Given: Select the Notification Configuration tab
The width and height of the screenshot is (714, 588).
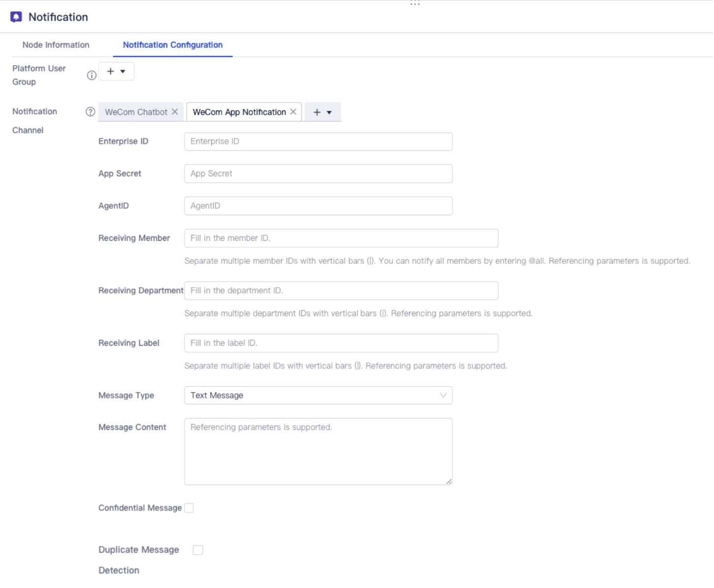Looking at the screenshot, I should [172, 45].
